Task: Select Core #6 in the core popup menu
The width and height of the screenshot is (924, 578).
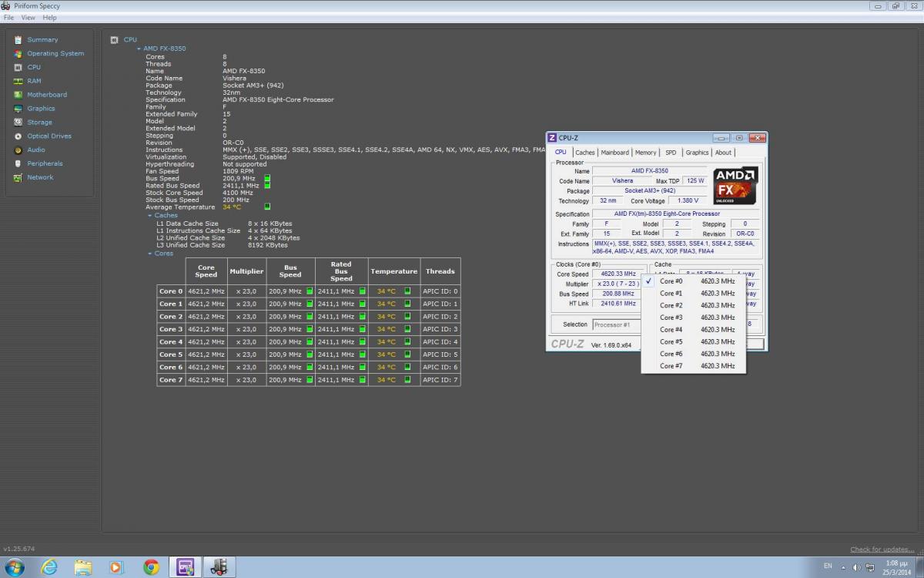Action: 694,354
